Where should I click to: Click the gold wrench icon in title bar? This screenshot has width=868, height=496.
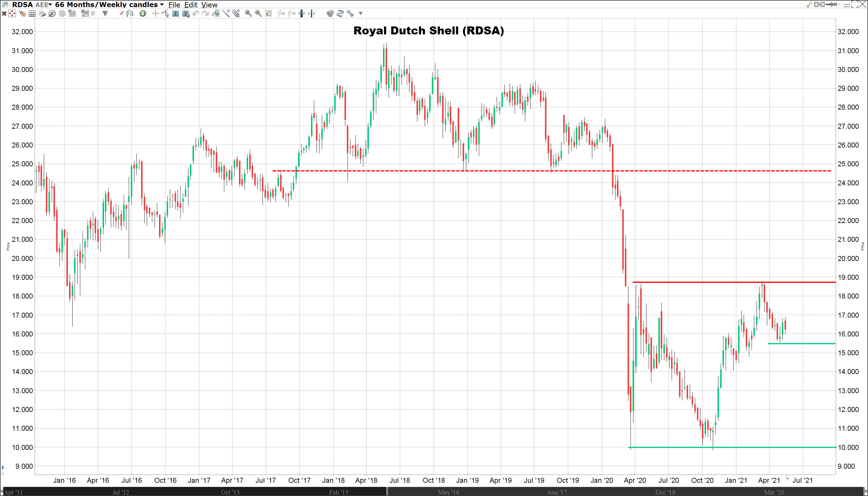tap(810, 4)
